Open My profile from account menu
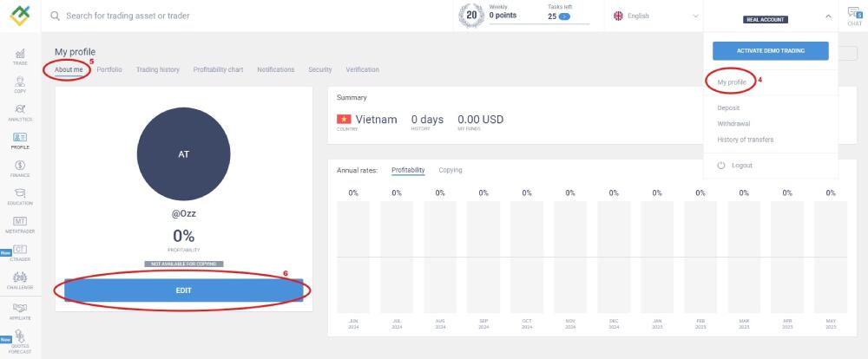The height and width of the screenshot is (359, 868). tap(732, 82)
